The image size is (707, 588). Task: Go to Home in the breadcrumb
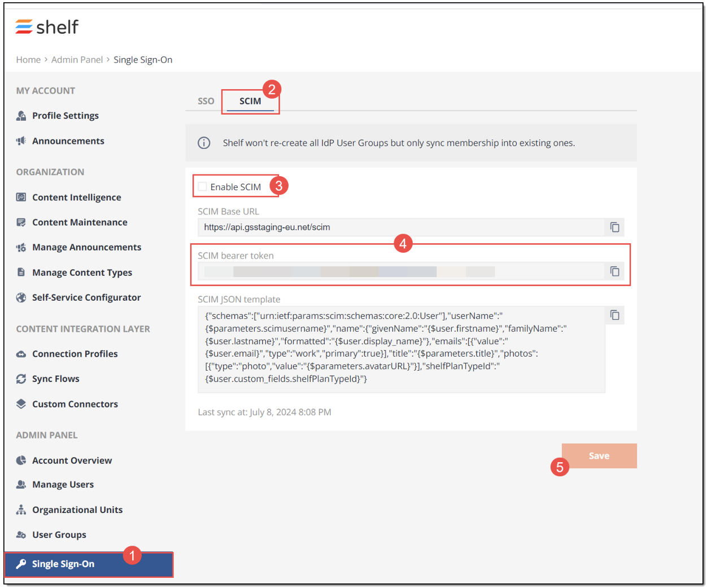(x=28, y=60)
